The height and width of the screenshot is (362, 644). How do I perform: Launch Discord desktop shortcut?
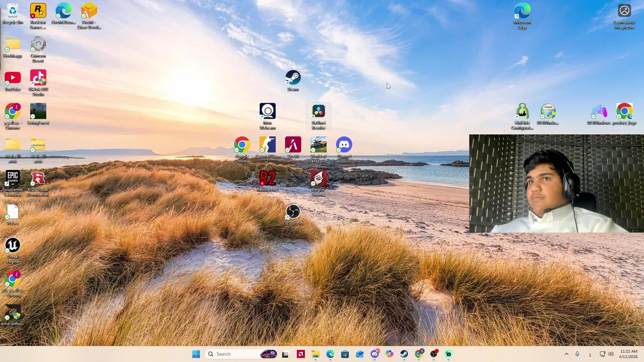click(344, 148)
